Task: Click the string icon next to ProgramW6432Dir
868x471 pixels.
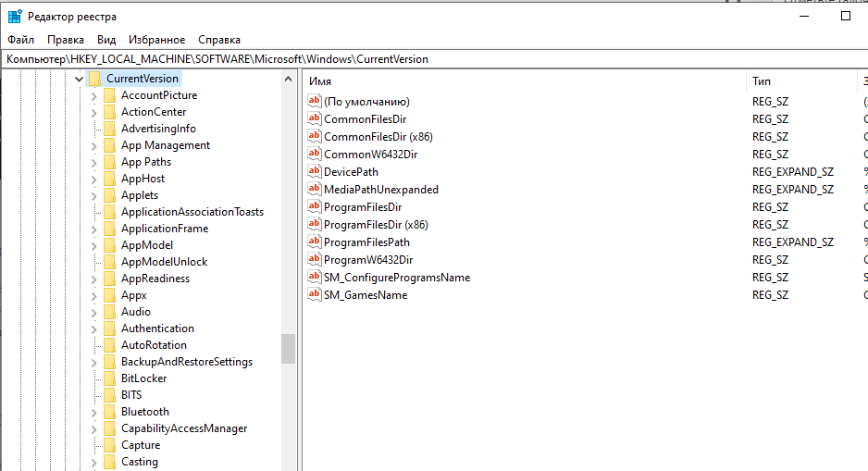Action: [315, 260]
